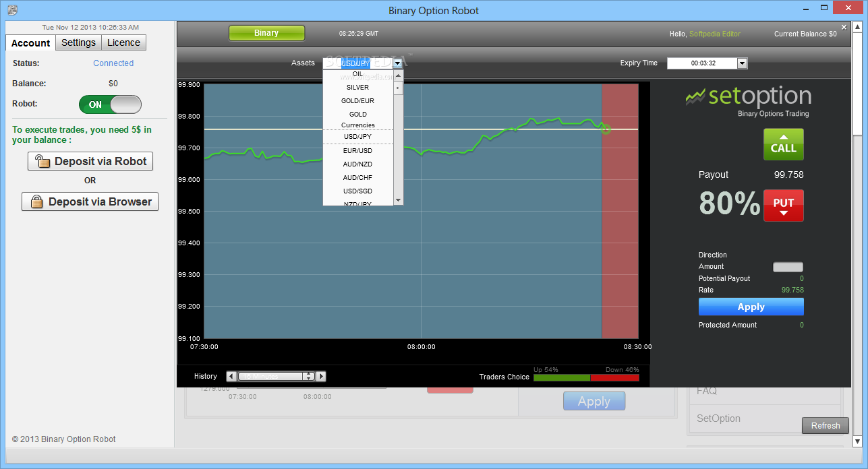Choose GOLD/EUR in the asset list

point(357,101)
